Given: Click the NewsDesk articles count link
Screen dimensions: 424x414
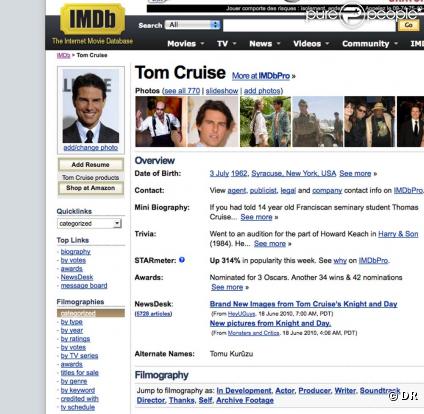Looking at the screenshot, I should click(153, 314).
